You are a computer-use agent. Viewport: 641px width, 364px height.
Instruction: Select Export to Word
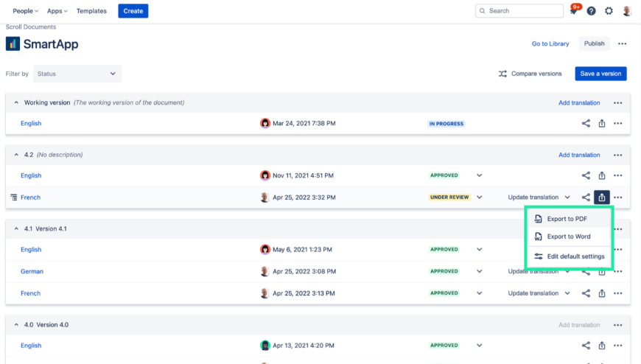[568, 237]
